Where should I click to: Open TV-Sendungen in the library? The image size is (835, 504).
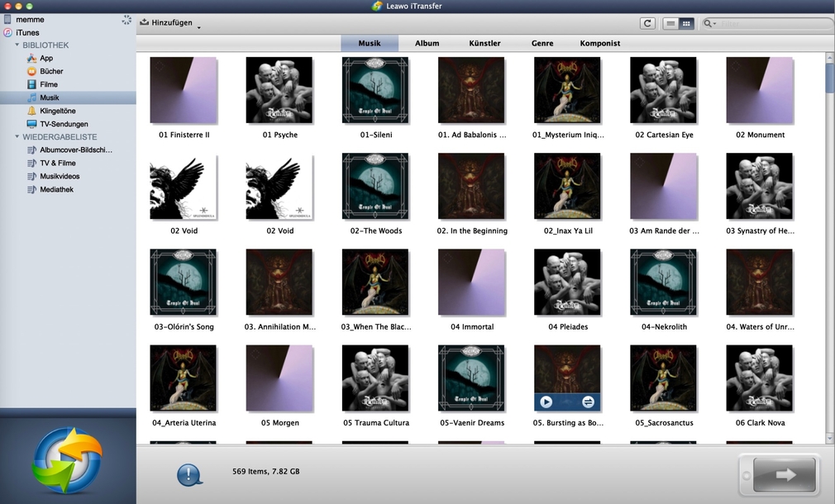tap(63, 124)
